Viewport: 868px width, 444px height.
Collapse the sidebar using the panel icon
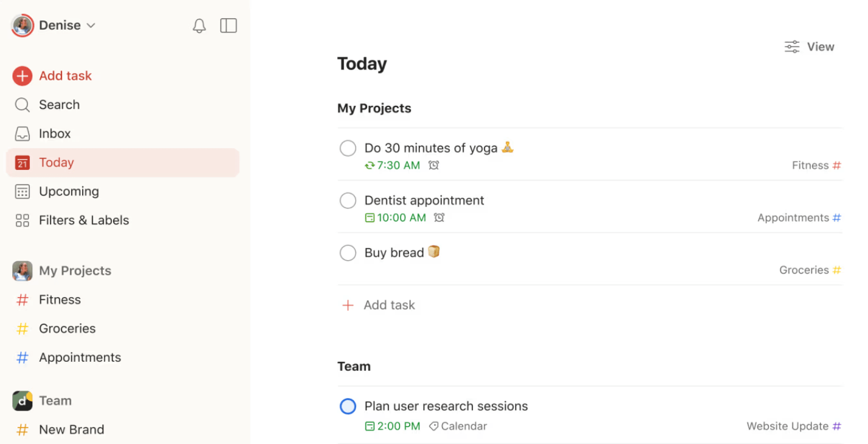228,26
